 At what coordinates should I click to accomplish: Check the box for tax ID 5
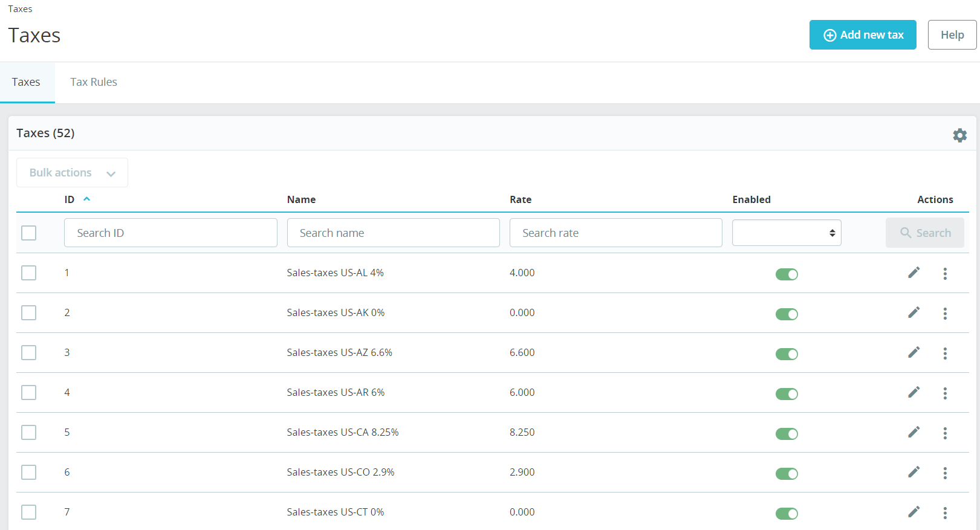[x=28, y=432]
